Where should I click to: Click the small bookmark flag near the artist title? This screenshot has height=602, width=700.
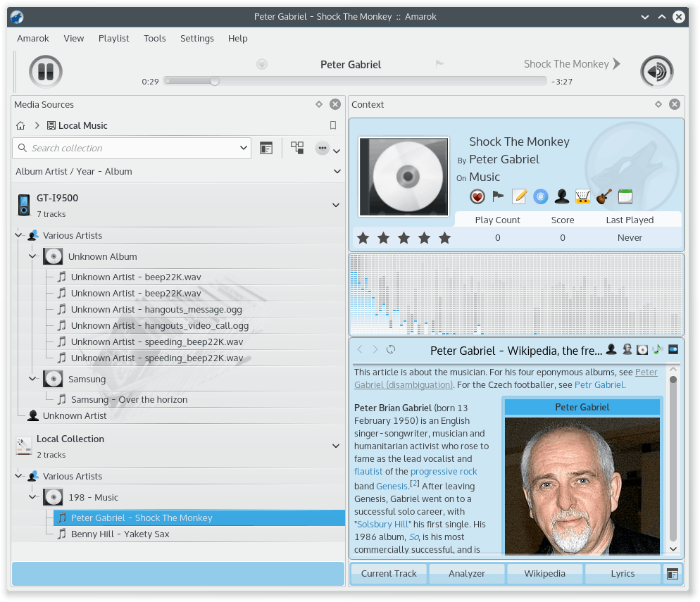click(439, 64)
